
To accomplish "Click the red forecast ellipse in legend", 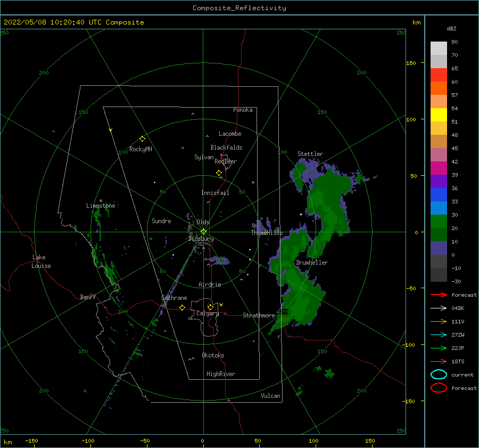I will pyautogui.click(x=439, y=388).
